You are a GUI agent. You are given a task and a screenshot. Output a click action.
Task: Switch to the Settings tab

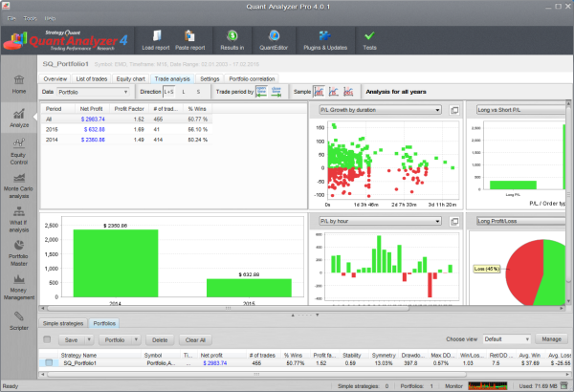click(x=210, y=78)
